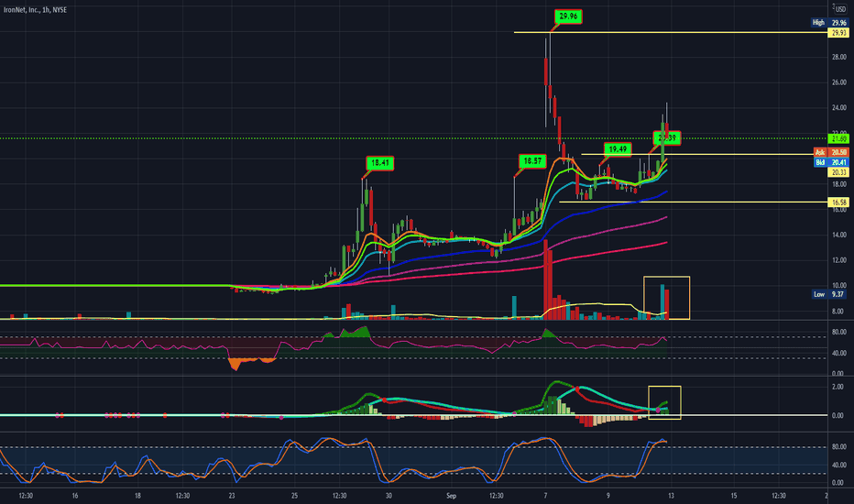The image size is (854, 504).
Task: Click the 7 date label on time axis
Action: (x=545, y=496)
